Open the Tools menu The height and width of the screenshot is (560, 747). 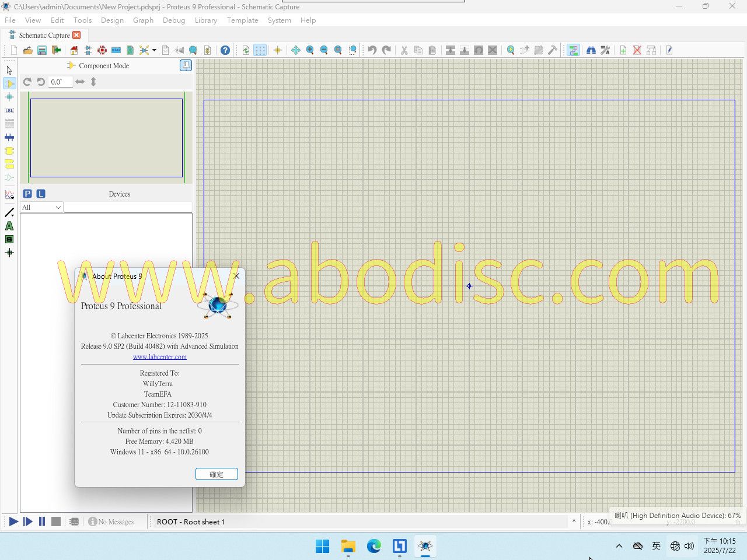(82, 20)
